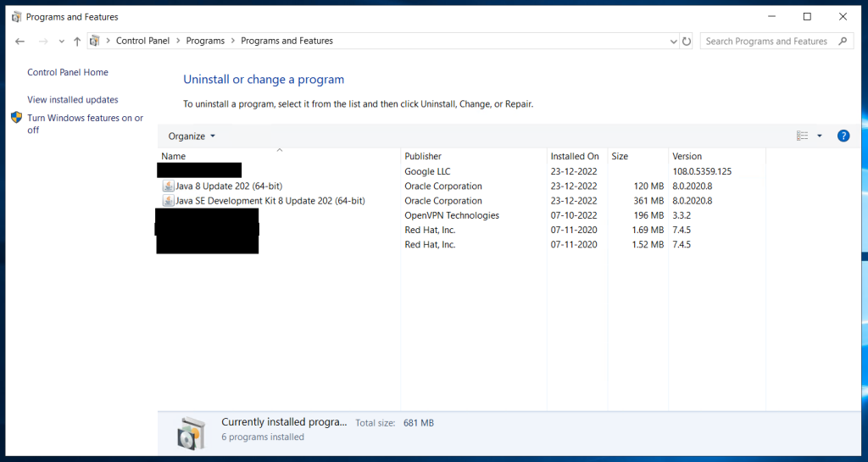Open the recent locations chevron
Viewport: 868px width, 462px height.
[x=61, y=42]
